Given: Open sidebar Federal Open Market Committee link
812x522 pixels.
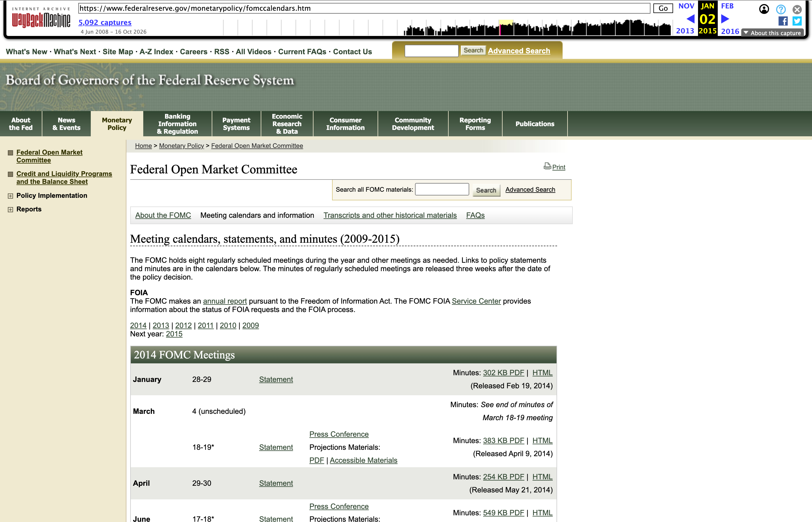Looking at the screenshot, I should [50, 156].
